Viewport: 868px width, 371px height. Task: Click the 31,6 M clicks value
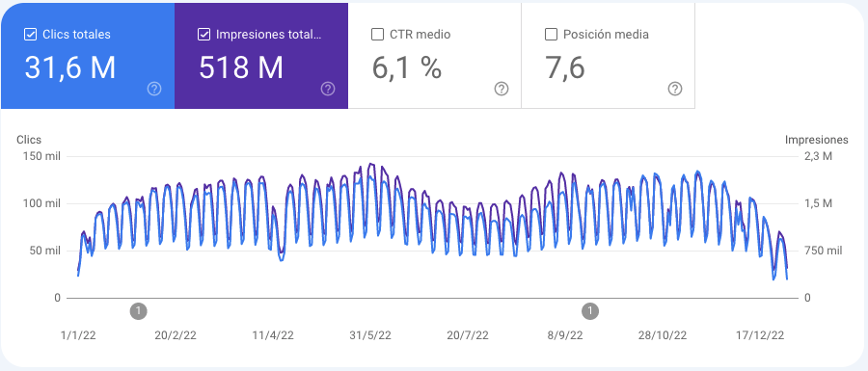(70, 68)
